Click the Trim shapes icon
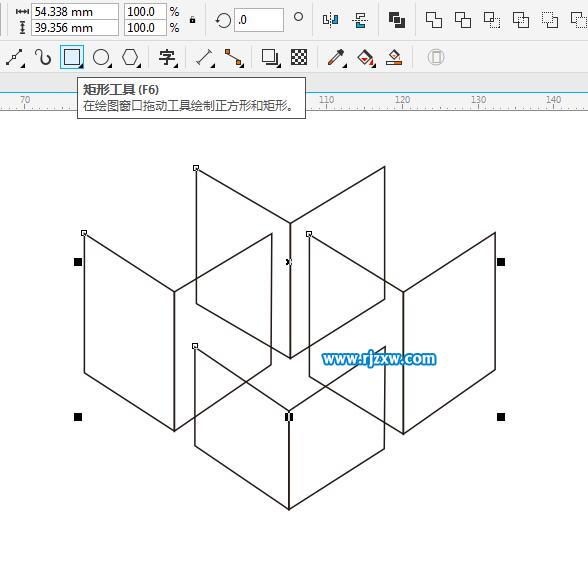The image size is (588, 580). tap(463, 19)
